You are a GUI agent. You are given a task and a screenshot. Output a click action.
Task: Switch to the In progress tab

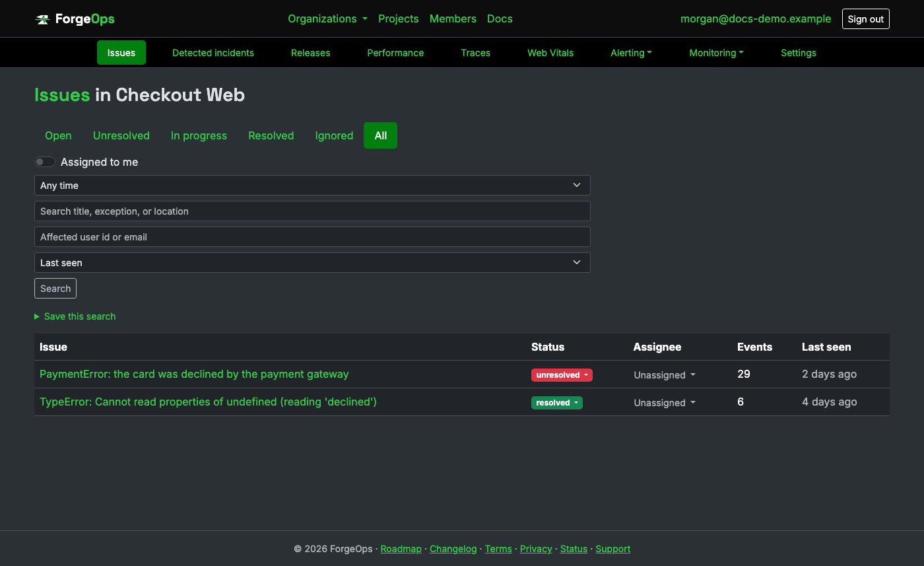tap(199, 135)
